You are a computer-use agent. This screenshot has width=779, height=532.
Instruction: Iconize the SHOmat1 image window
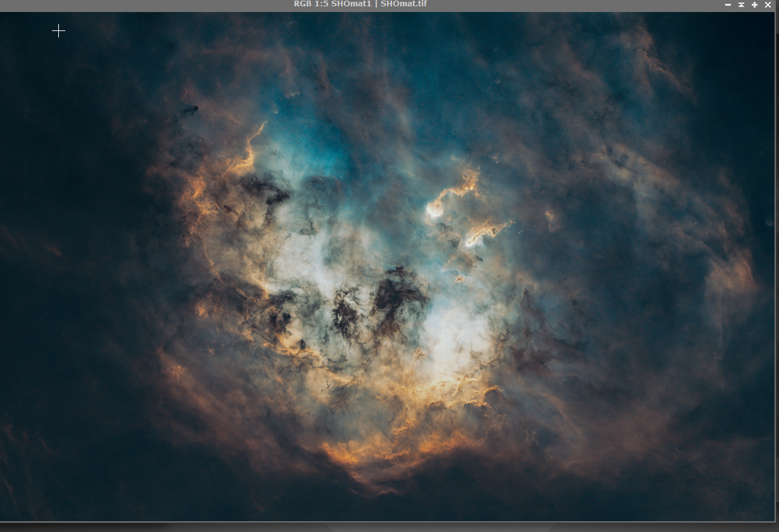(728, 4)
